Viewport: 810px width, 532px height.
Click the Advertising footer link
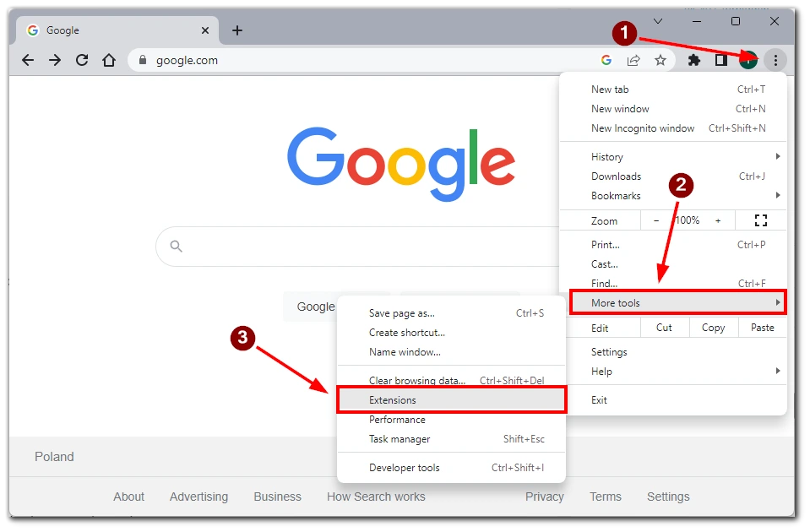point(198,497)
